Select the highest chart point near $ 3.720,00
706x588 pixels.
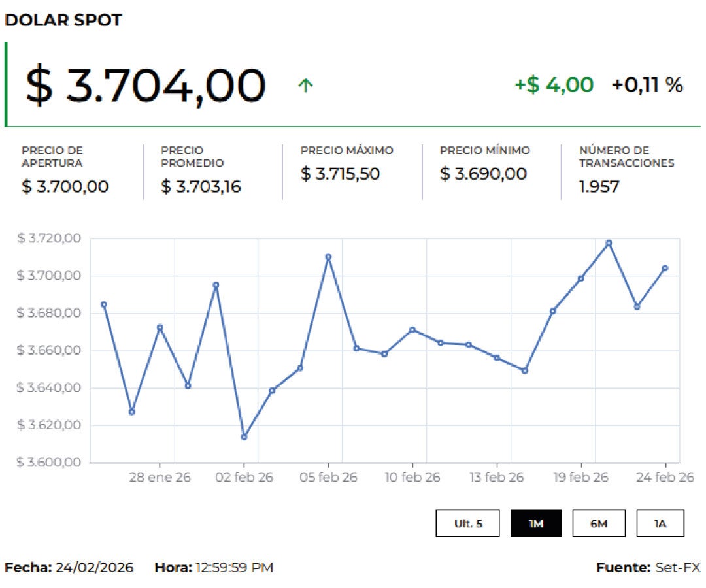(x=609, y=243)
